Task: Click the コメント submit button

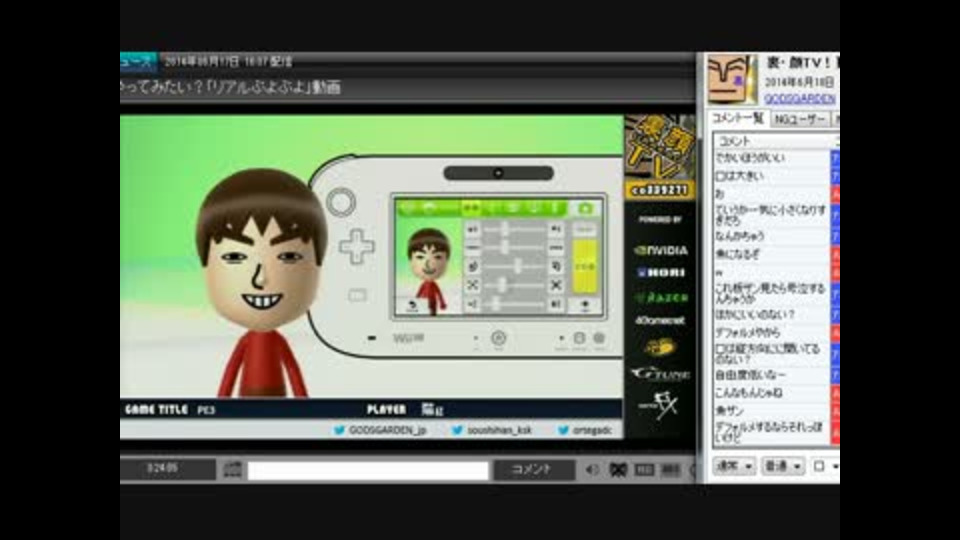Action: pos(533,470)
